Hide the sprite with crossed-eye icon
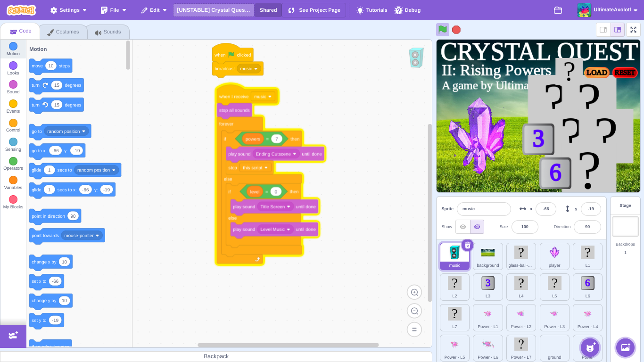The height and width of the screenshot is (362, 644). (477, 227)
